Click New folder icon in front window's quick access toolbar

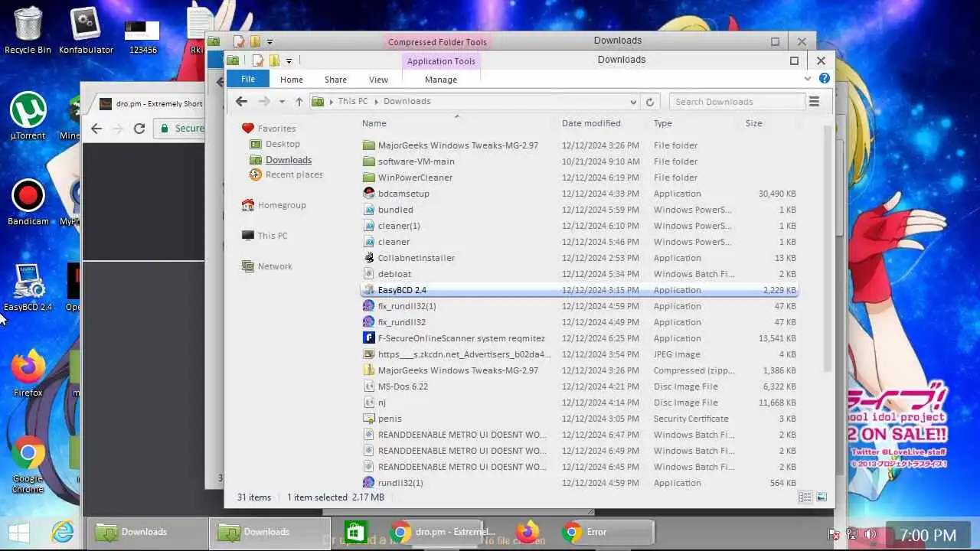pyautogui.click(x=274, y=60)
